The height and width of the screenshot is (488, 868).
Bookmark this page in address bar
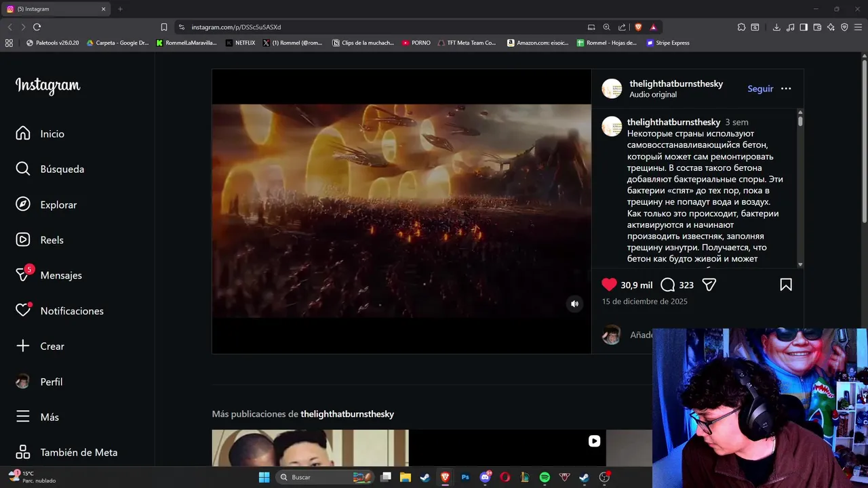pos(163,27)
